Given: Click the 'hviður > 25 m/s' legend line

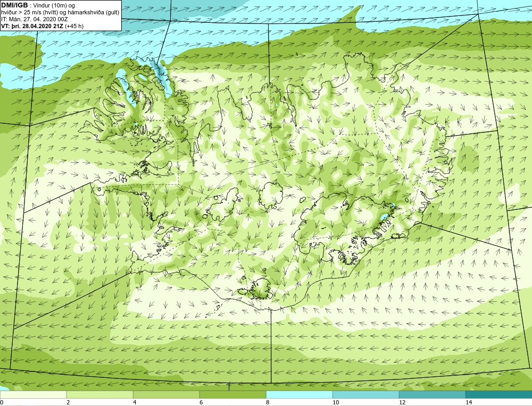Looking at the screenshot, I should (x=61, y=13).
